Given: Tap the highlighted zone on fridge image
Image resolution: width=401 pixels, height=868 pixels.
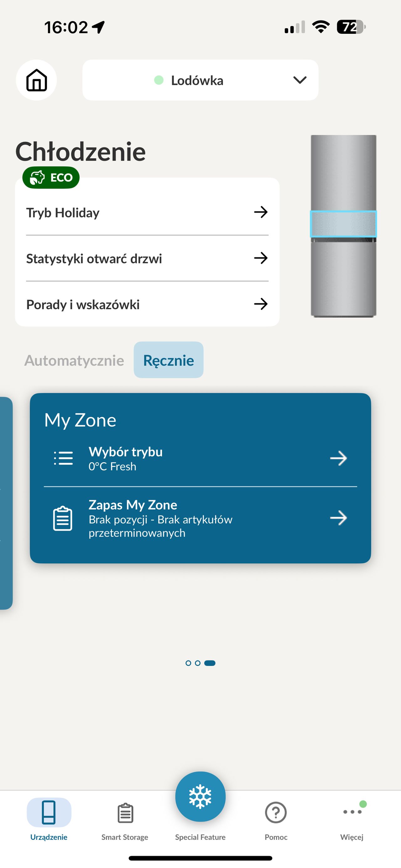Looking at the screenshot, I should click(343, 224).
